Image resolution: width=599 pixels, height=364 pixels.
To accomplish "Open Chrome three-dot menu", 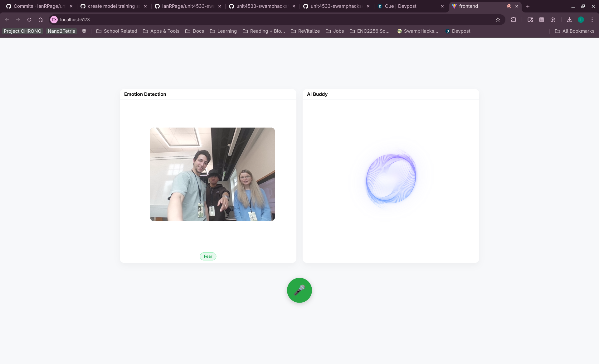I will (x=592, y=20).
